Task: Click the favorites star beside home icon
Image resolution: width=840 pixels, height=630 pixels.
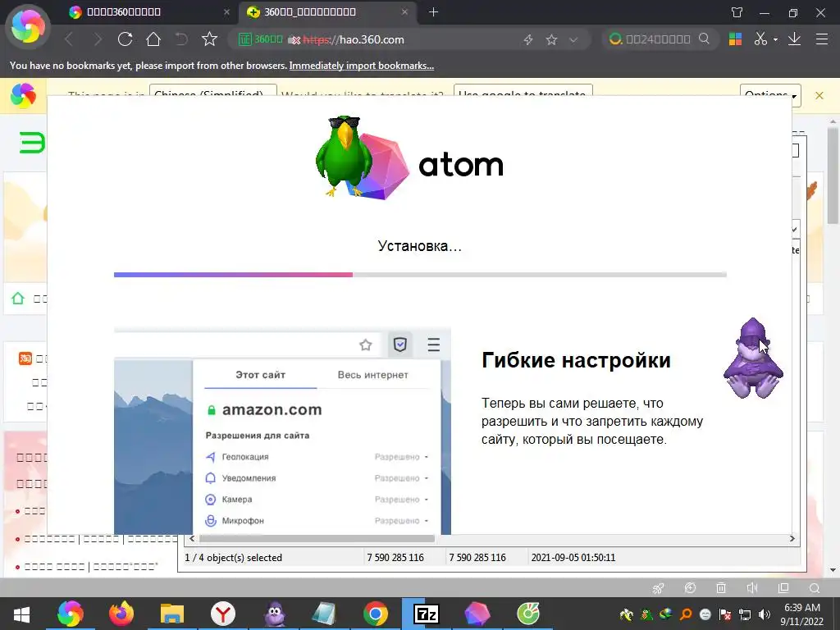Action: tap(209, 39)
